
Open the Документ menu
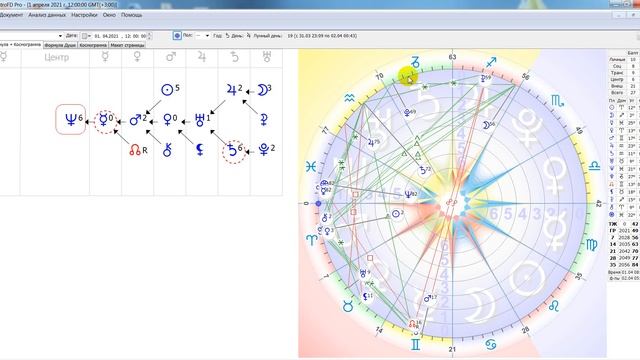11,15
